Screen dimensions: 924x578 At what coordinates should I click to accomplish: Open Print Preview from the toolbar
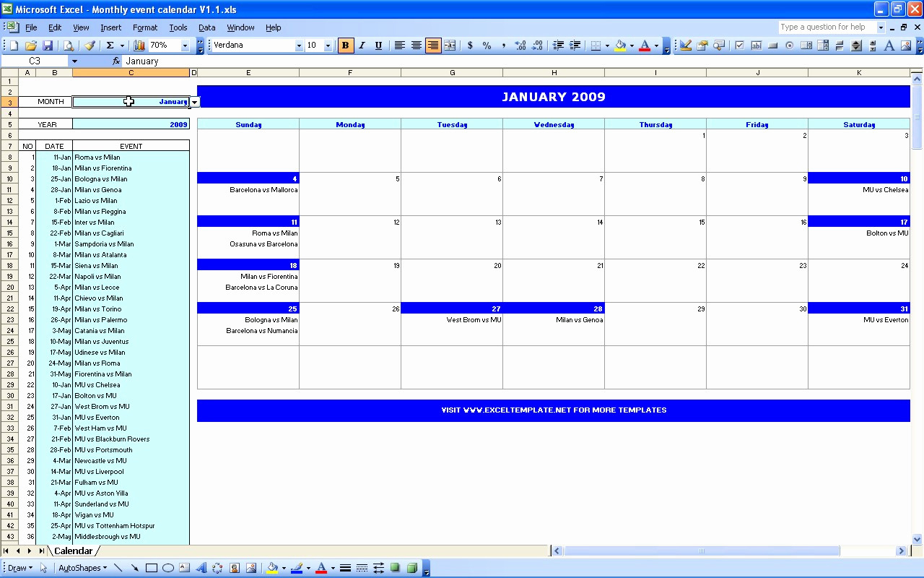click(69, 46)
